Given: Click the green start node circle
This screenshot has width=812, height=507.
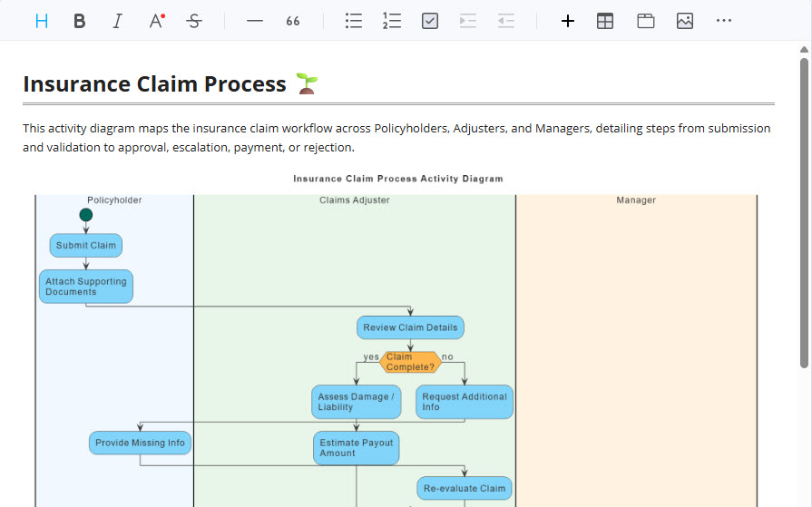Looking at the screenshot, I should (x=86, y=214).
